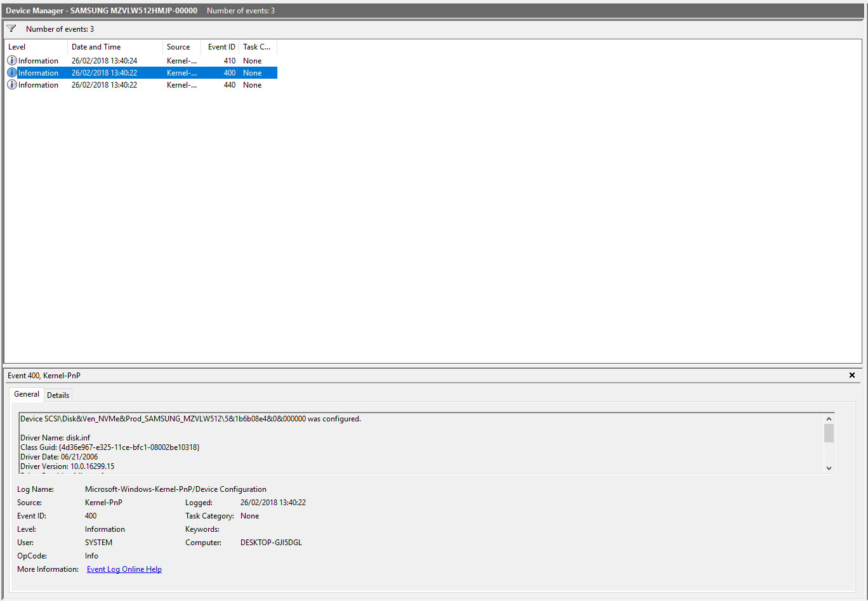
Task: Select the General tab
Action: click(27, 394)
